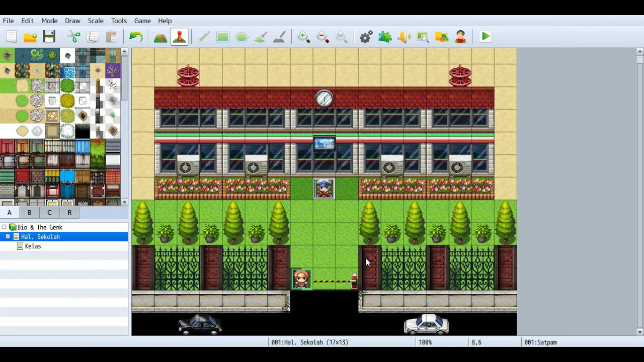
Task: Open the Plugin Manager puzzle icon
Action: [385, 37]
